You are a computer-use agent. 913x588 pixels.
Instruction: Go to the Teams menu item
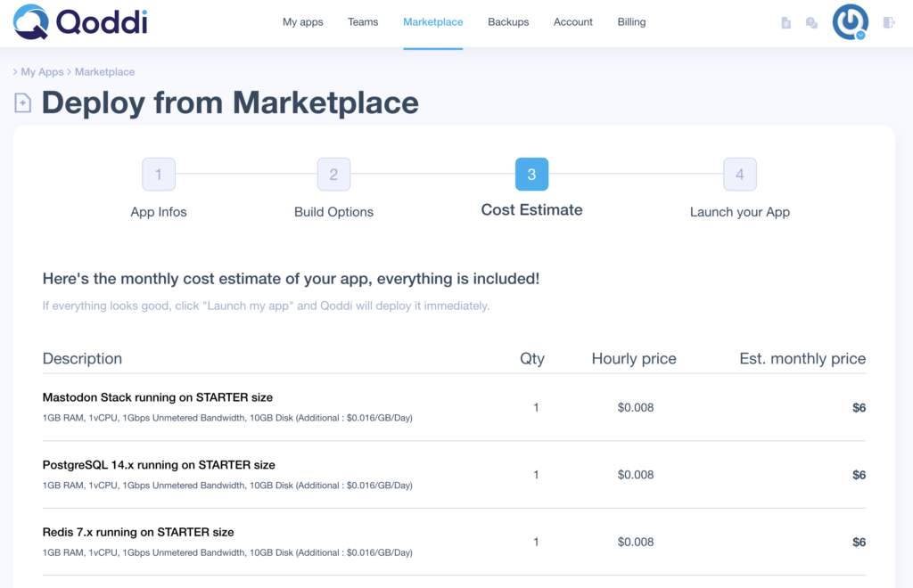click(x=363, y=22)
